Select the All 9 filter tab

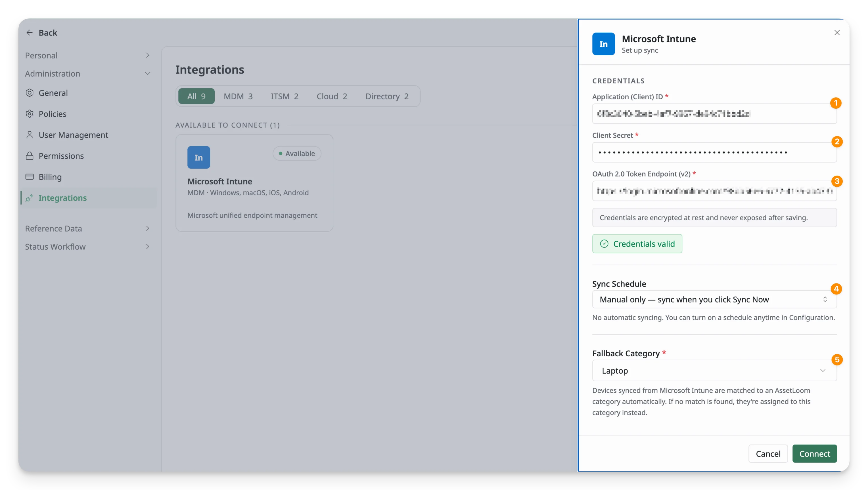196,96
